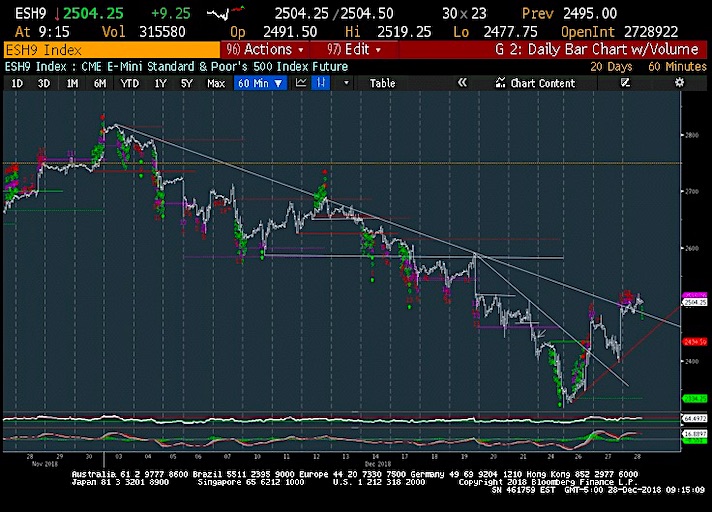This screenshot has height=512, width=712.
Task: Click the 60 Minutes period label
Action: [677, 67]
